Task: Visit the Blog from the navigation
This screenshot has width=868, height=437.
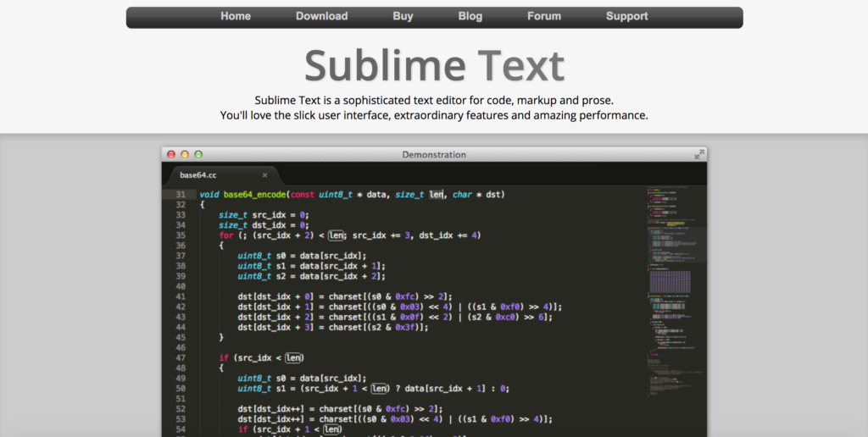Action: click(x=470, y=16)
